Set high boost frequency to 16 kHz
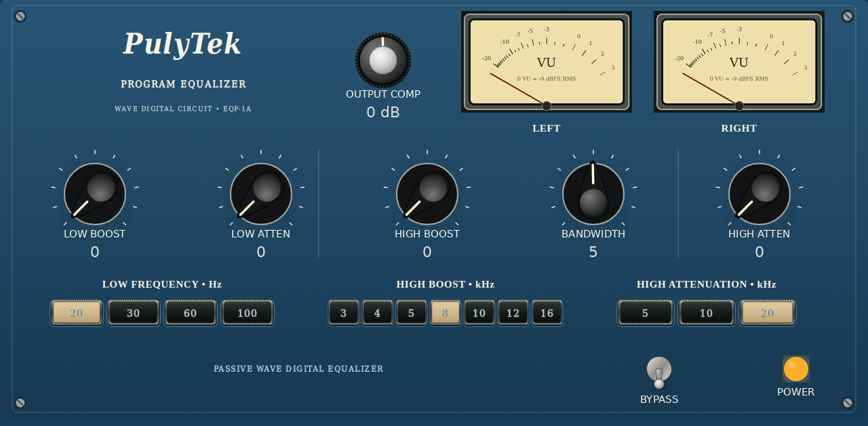This screenshot has height=426, width=868. 547,313
